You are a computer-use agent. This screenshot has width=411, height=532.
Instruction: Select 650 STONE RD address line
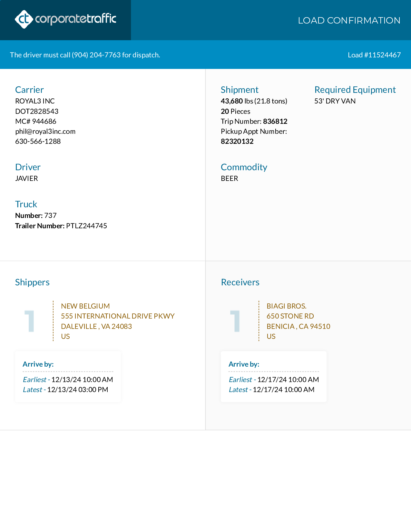click(x=290, y=316)
